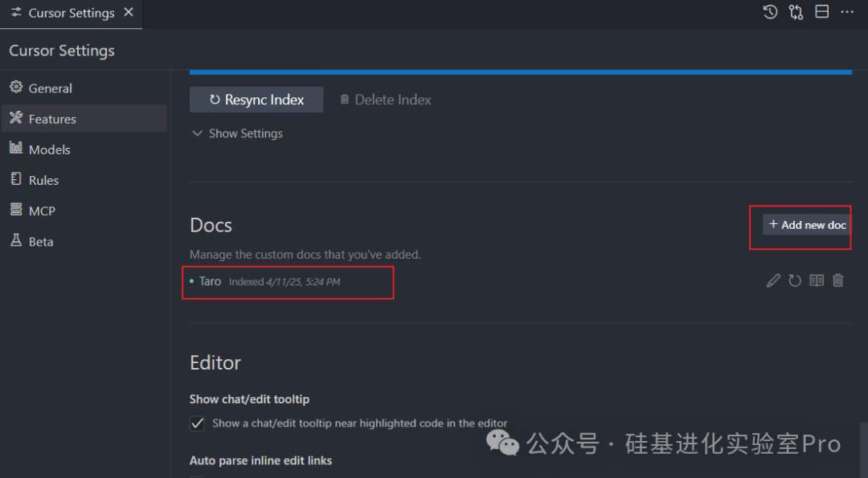The image size is (868, 478).
Task: Click the Indexed 4/11/25, 5:24 PM timestamp
Action: 285,282
